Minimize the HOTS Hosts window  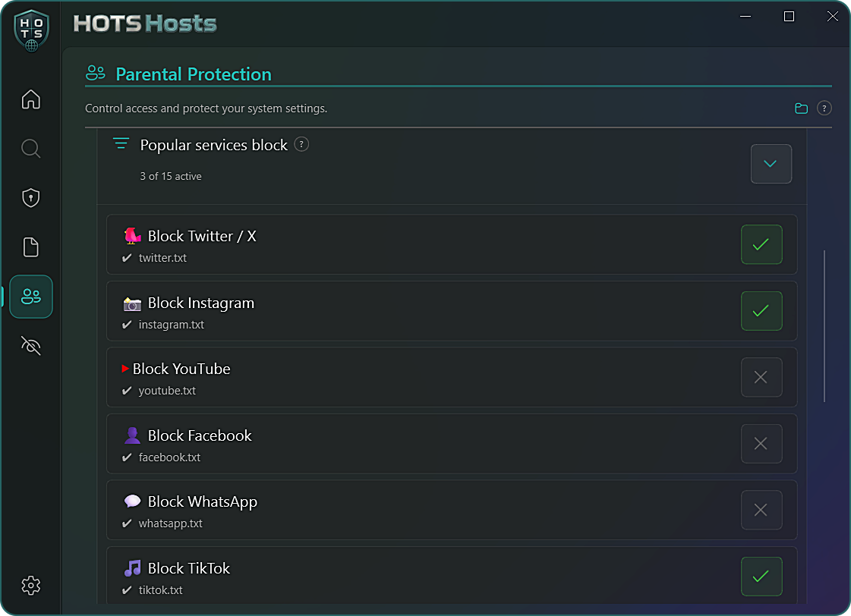click(745, 16)
